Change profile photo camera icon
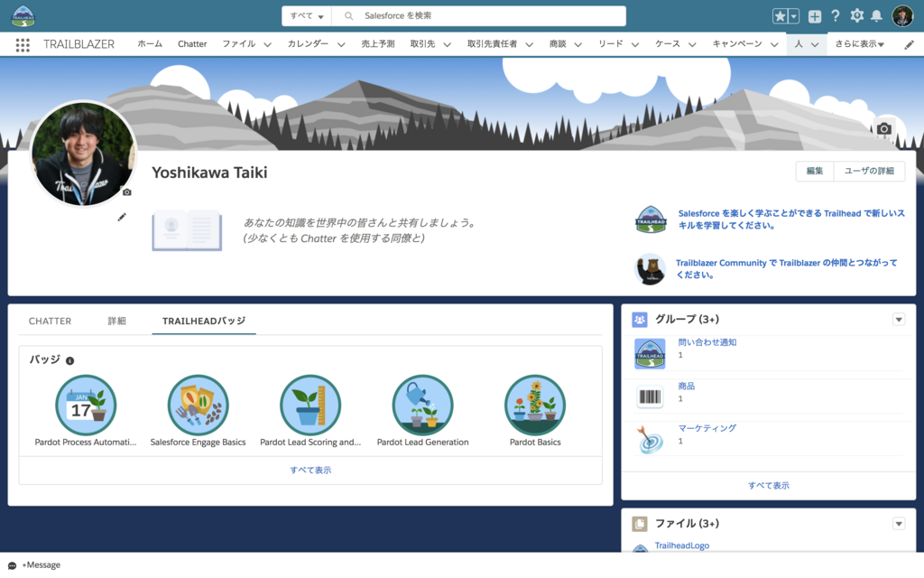 tap(126, 192)
